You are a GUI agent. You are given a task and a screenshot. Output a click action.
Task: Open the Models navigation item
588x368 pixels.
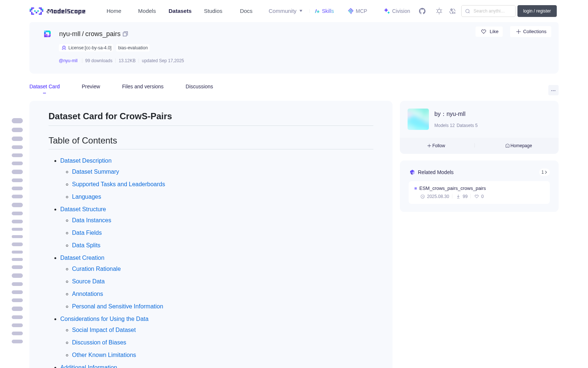(147, 11)
